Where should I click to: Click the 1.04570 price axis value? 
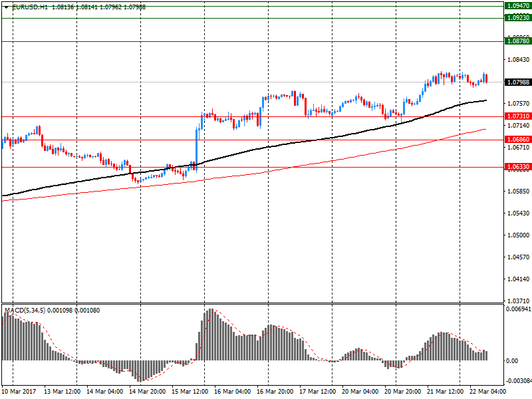pos(518,257)
